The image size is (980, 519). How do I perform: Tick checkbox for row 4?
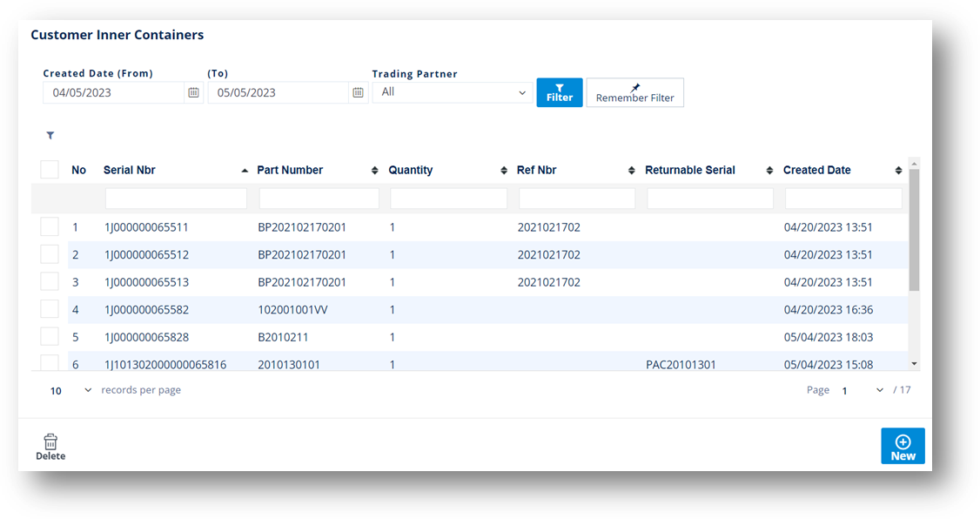pyautogui.click(x=50, y=309)
